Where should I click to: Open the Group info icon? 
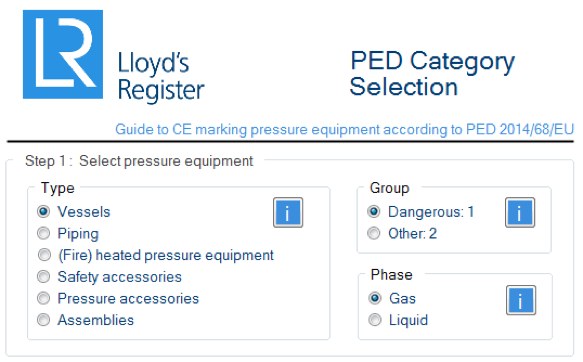click(x=520, y=212)
